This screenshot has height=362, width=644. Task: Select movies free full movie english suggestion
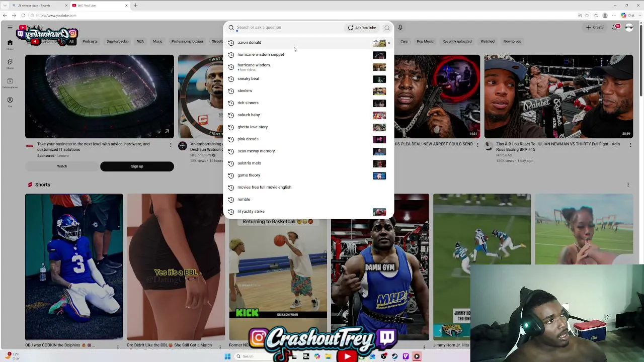[x=307, y=188]
